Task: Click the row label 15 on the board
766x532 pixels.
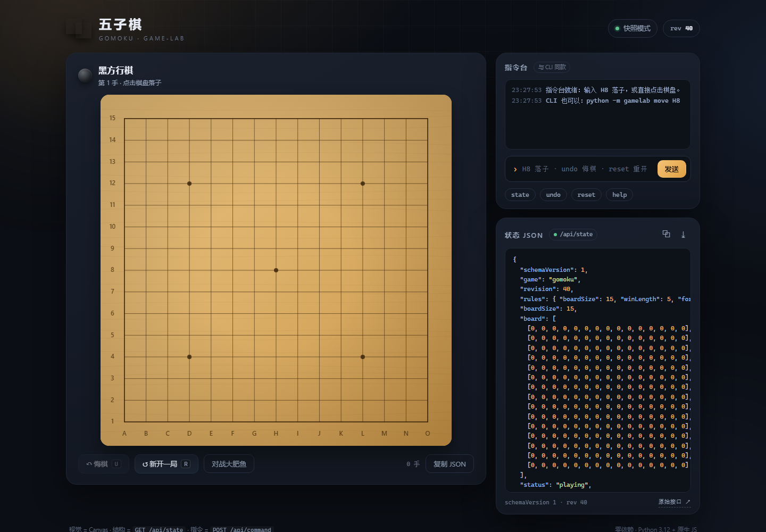Action: 112,118
